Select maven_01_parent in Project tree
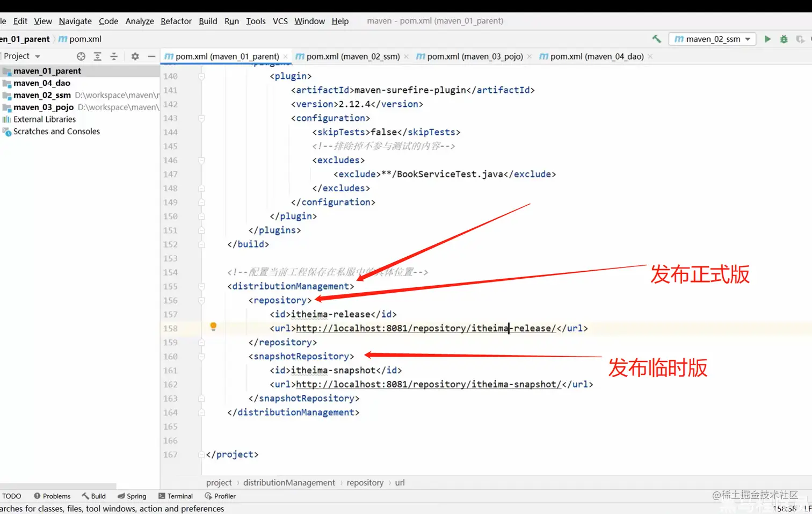 pos(79,71)
